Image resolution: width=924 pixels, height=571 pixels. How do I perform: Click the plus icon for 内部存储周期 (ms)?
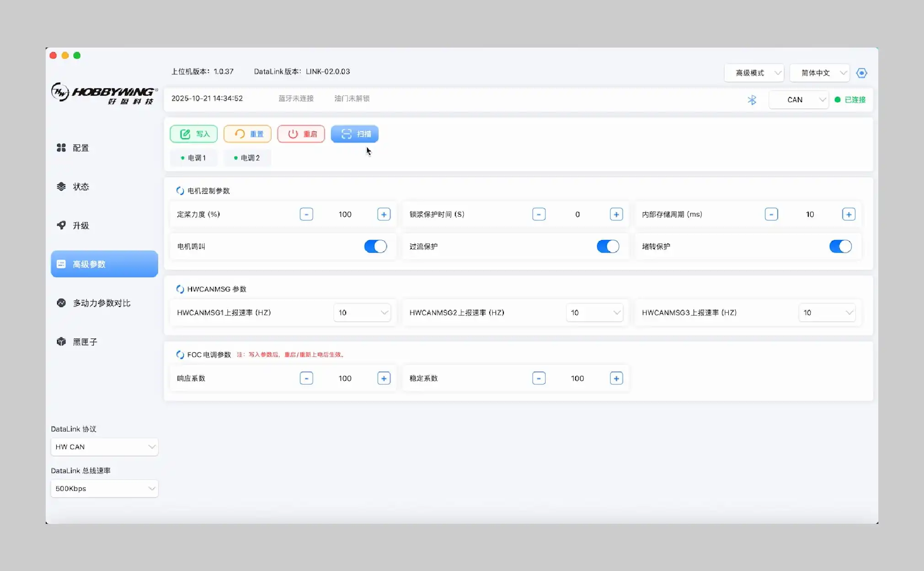click(849, 214)
